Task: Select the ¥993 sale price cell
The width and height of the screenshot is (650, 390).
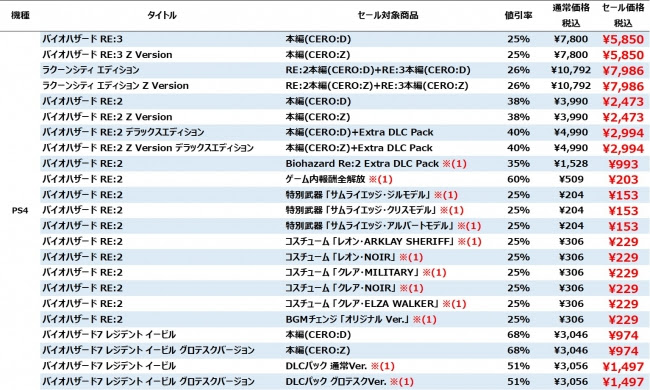Action: coord(623,164)
